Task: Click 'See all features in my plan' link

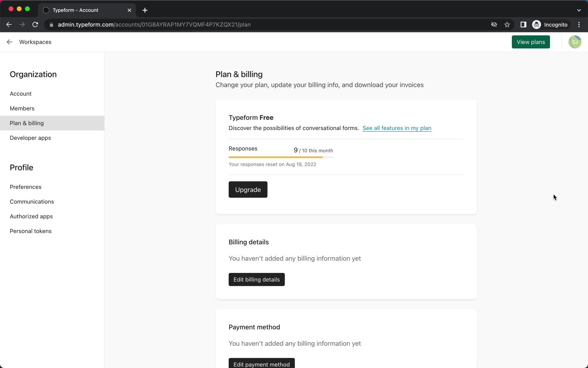Action: 397,128
